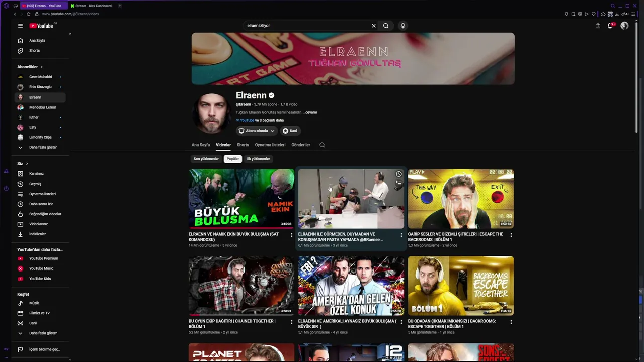Viewport: 644px width, 362px height.
Task: Switch to Stream - Kick Dashboard tab
Action: (x=92, y=6)
